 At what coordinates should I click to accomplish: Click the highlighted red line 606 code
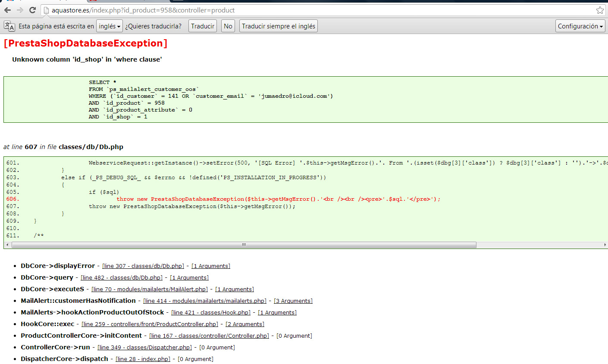pyautogui.click(x=279, y=199)
